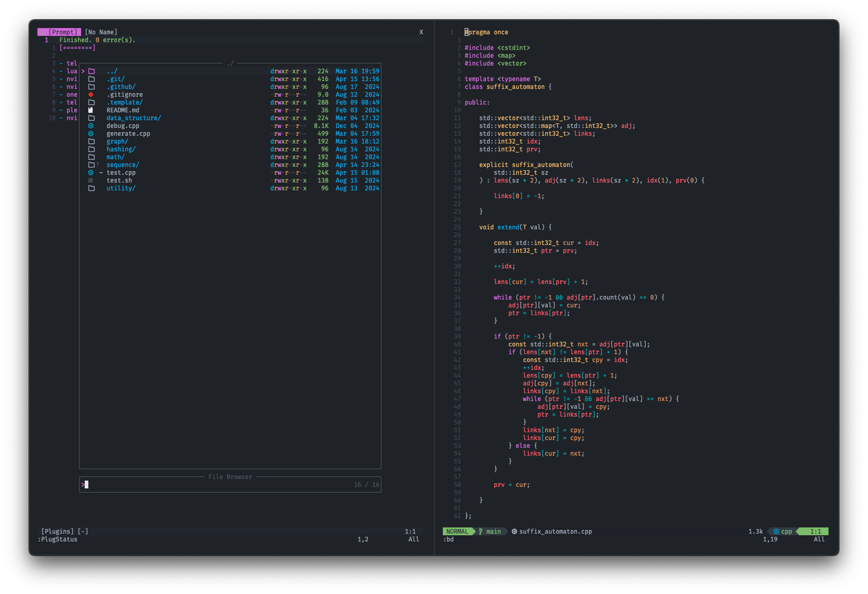Click the 16 / 16 result counter

coord(366,485)
